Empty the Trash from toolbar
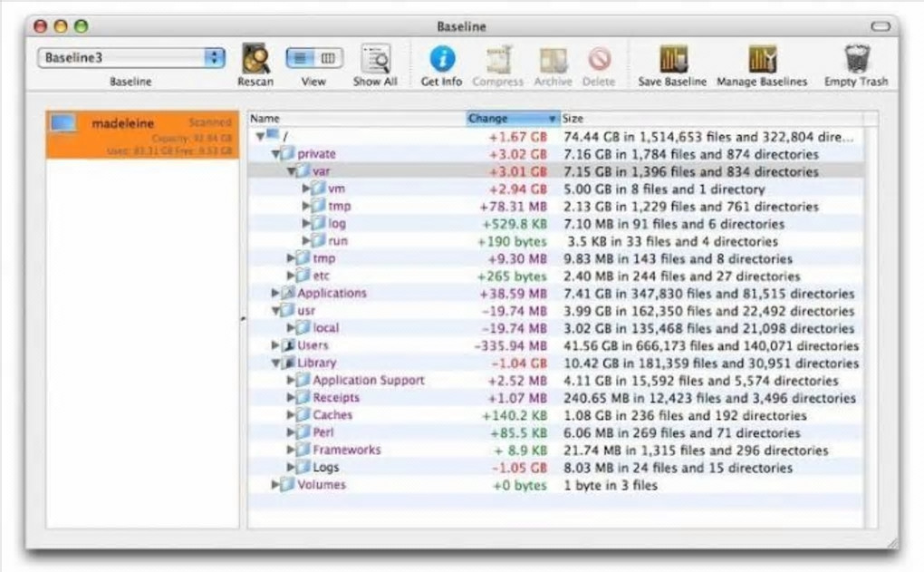The height and width of the screenshot is (572, 924). (x=856, y=59)
